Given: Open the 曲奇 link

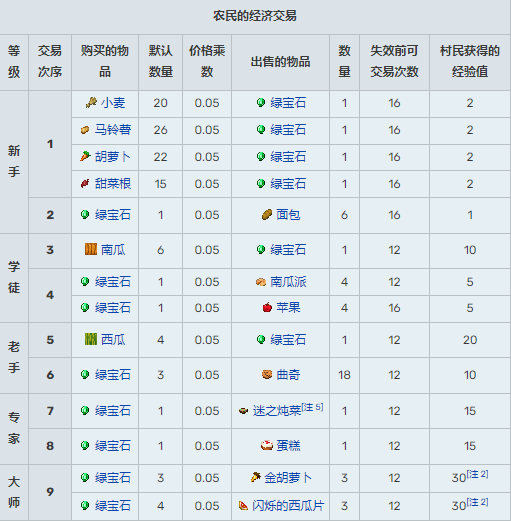Looking at the screenshot, I should (288, 375).
